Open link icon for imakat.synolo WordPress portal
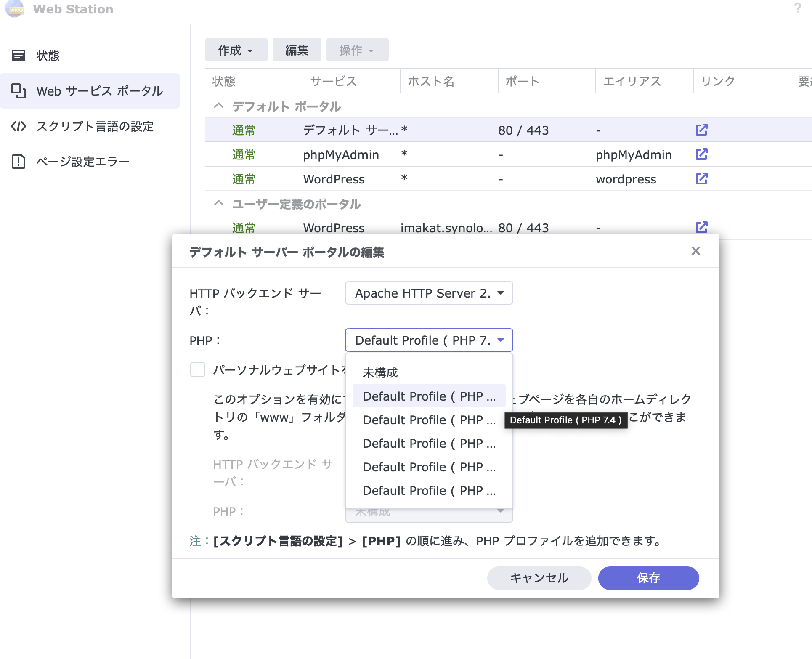This screenshot has height=659, width=812. 701,227
